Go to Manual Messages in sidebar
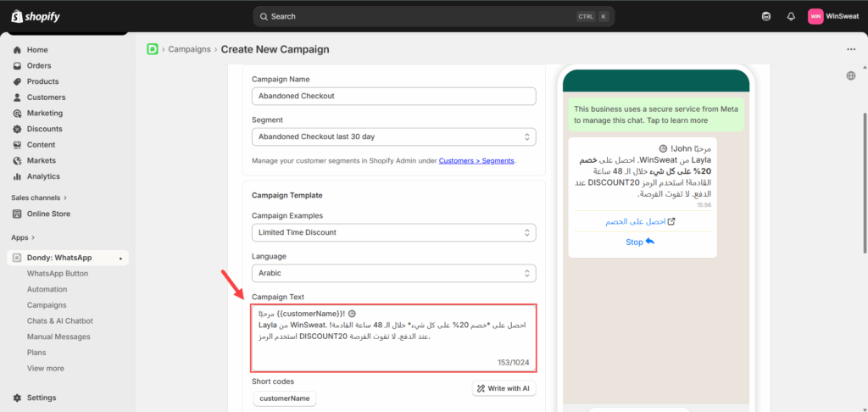Viewport: 868px width, 412px height. tap(58, 337)
